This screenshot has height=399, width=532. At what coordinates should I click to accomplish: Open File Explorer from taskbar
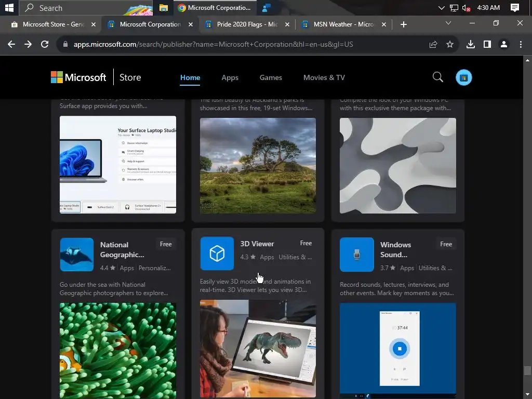[164, 7]
